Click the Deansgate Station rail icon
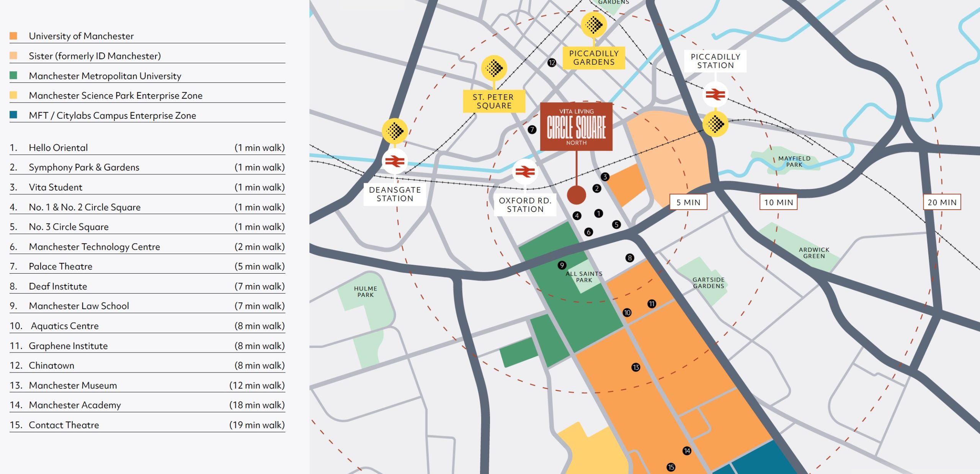This screenshot has height=474, width=980. [395, 162]
